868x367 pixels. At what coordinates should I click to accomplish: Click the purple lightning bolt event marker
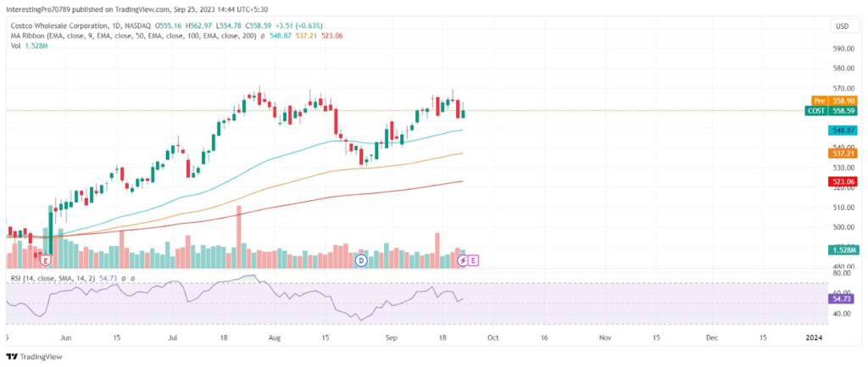(x=464, y=259)
